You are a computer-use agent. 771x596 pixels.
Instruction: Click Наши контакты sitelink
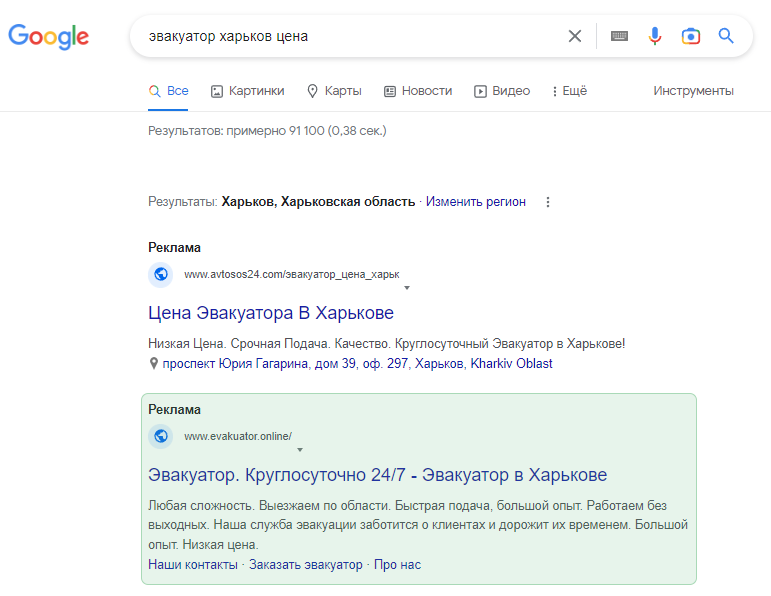click(193, 565)
